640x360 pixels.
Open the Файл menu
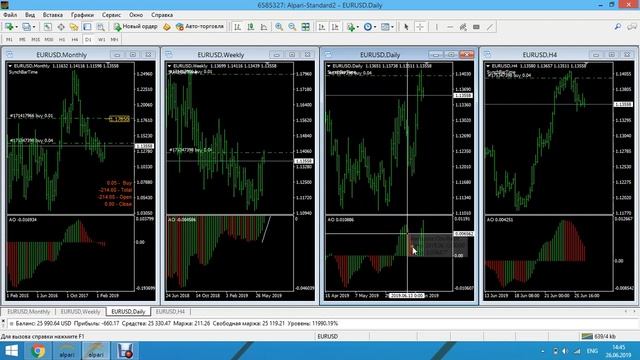[10, 15]
